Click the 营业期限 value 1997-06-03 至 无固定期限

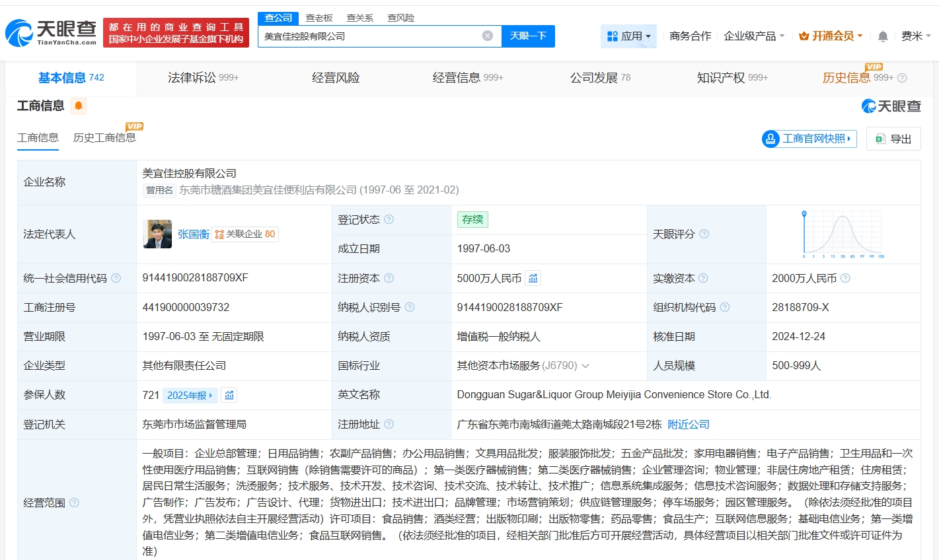(x=204, y=336)
